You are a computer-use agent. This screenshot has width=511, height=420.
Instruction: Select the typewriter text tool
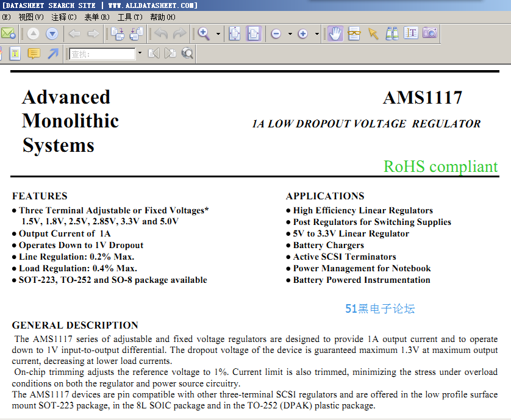tap(15, 54)
